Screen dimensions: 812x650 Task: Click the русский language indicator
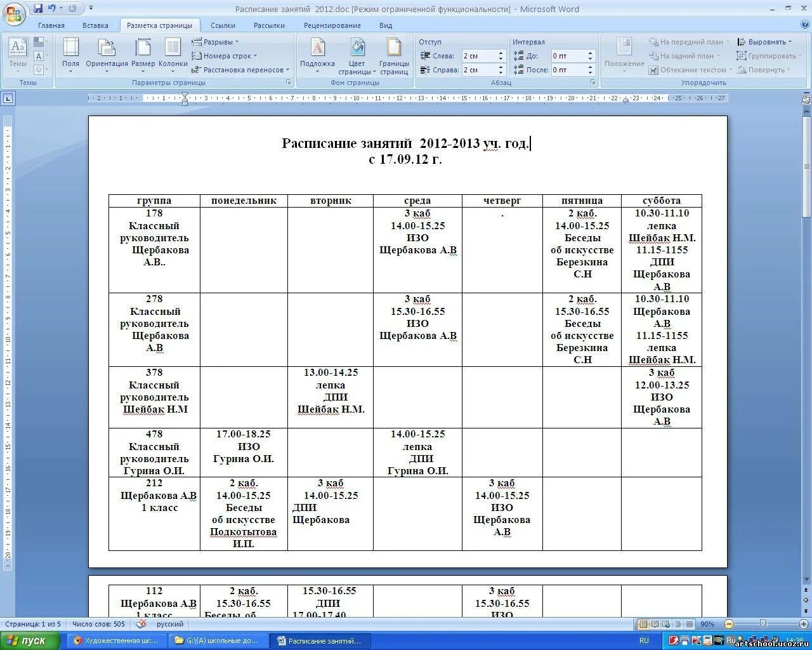(170, 624)
